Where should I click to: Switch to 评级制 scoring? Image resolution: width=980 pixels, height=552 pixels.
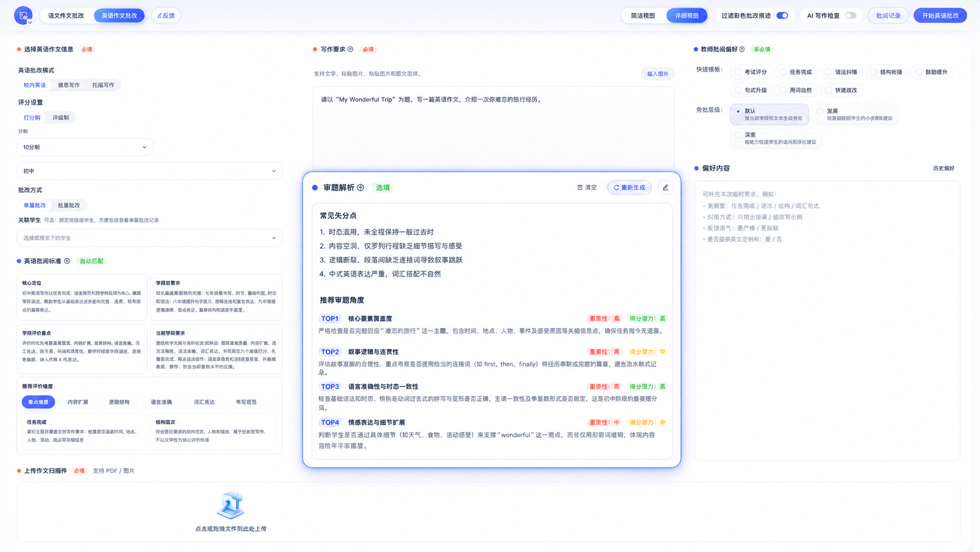coord(60,118)
